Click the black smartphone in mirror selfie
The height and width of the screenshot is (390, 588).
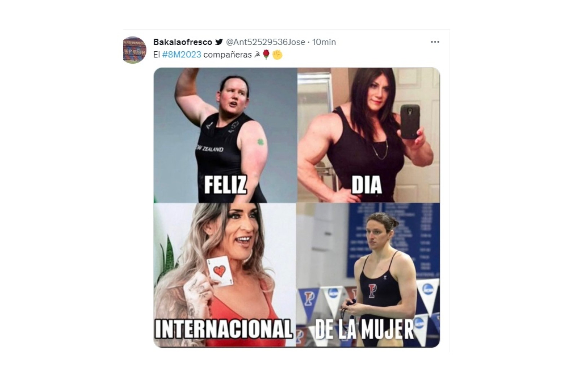point(410,122)
